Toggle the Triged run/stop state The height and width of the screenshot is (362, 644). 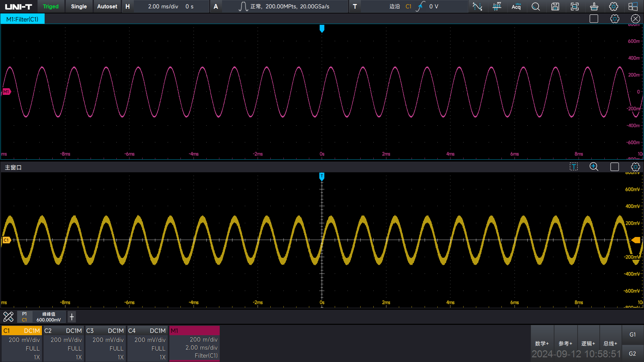tap(51, 6)
